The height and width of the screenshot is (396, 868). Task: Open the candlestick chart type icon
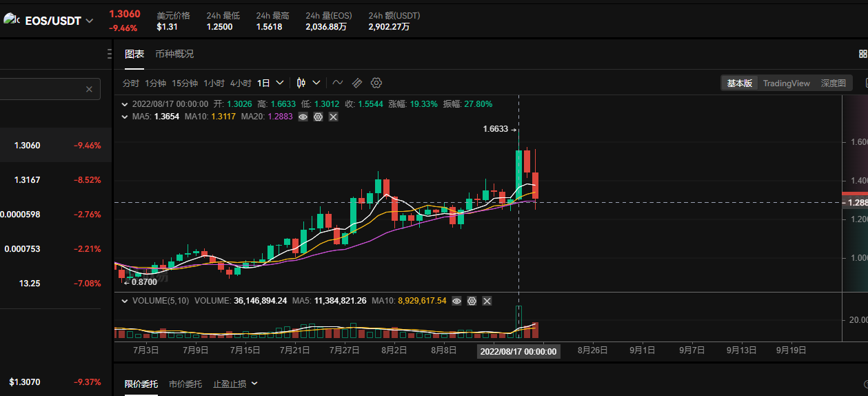point(301,83)
